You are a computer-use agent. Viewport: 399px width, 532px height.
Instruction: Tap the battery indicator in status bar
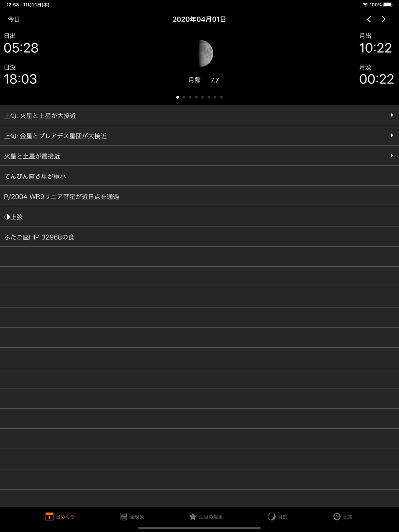[x=388, y=5]
